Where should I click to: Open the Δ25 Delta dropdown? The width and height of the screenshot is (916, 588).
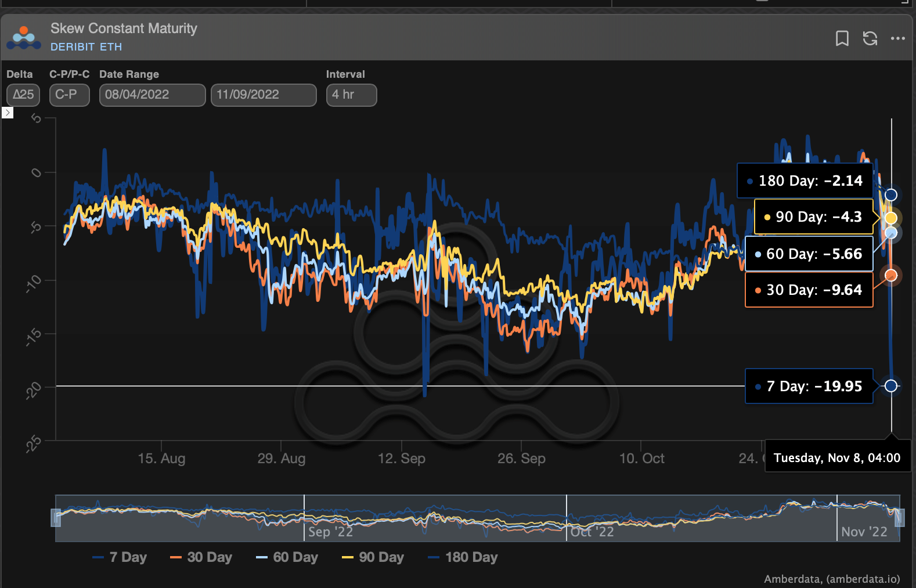(x=23, y=95)
